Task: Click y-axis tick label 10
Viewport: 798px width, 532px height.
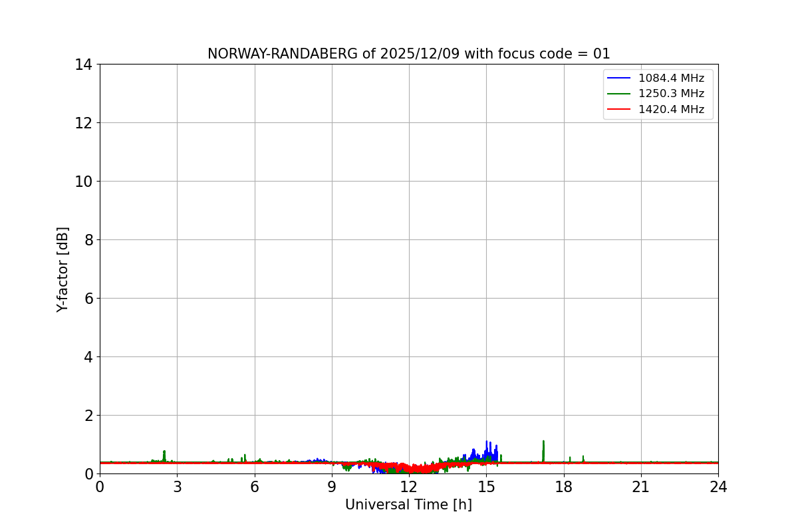Action: point(84,182)
